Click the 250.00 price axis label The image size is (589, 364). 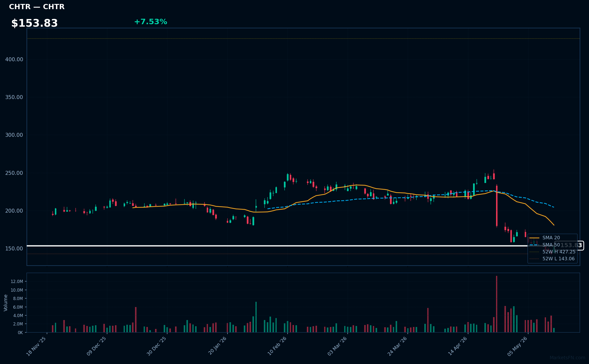click(x=14, y=173)
